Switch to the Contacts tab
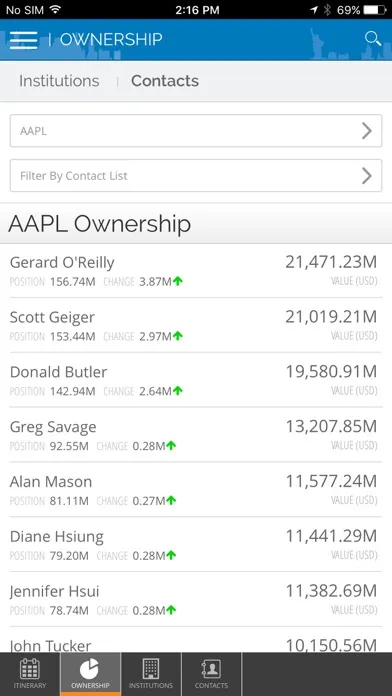This screenshot has height=696, width=392. (165, 81)
